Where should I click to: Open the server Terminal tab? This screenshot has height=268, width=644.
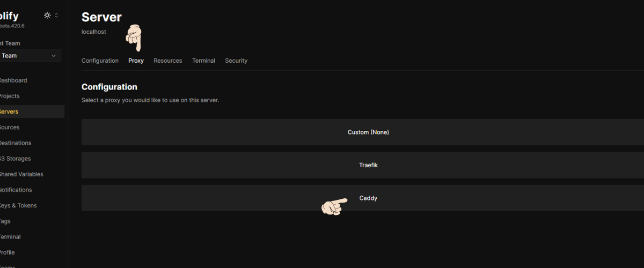tap(203, 61)
